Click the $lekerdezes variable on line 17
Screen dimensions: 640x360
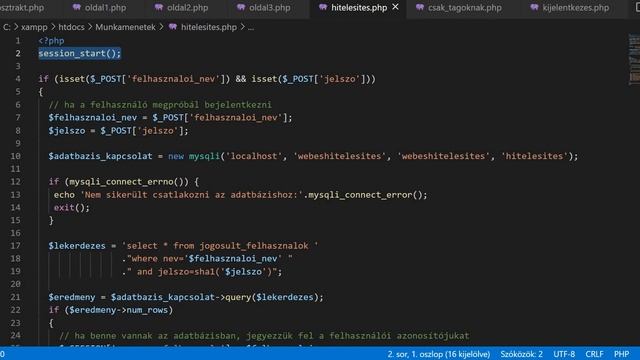pos(77,246)
